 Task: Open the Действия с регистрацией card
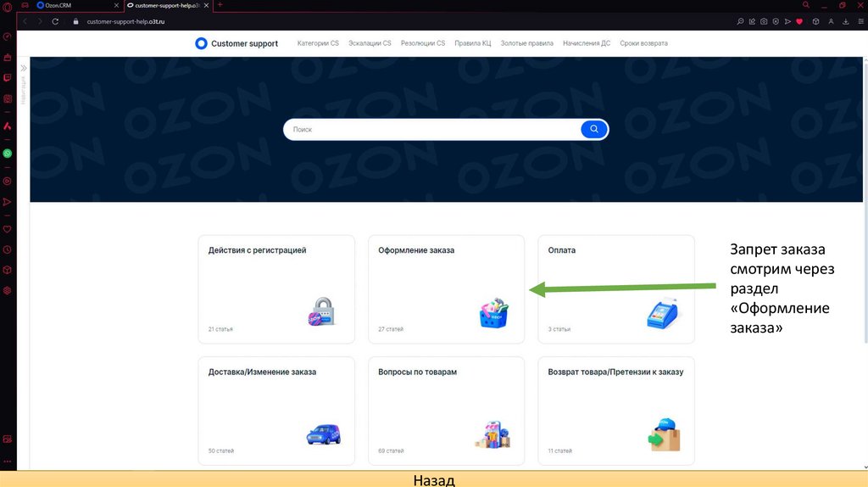pyautogui.click(x=276, y=289)
